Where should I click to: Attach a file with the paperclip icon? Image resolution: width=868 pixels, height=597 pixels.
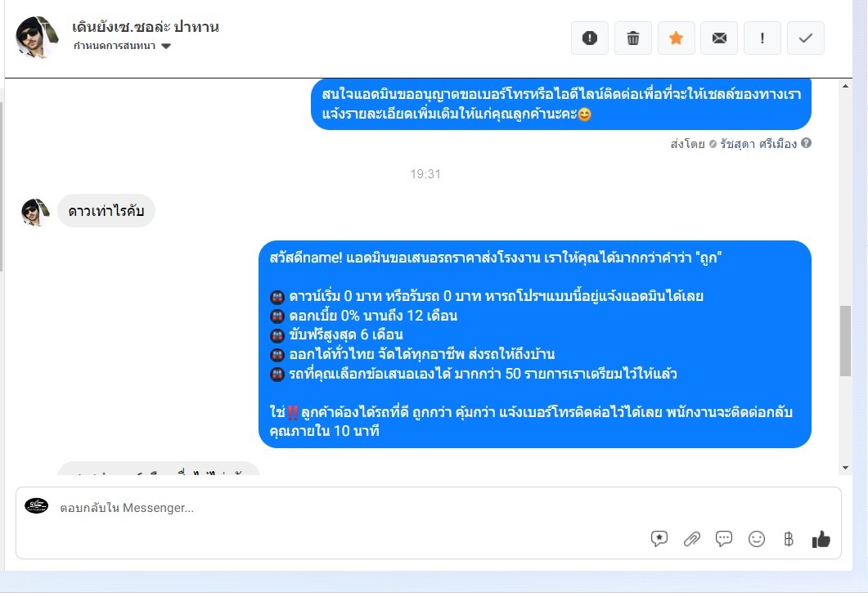coord(691,538)
